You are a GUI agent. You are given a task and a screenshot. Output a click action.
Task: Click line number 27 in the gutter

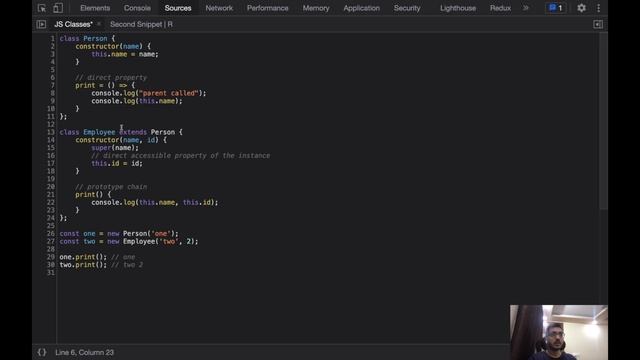pyautogui.click(x=51, y=242)
